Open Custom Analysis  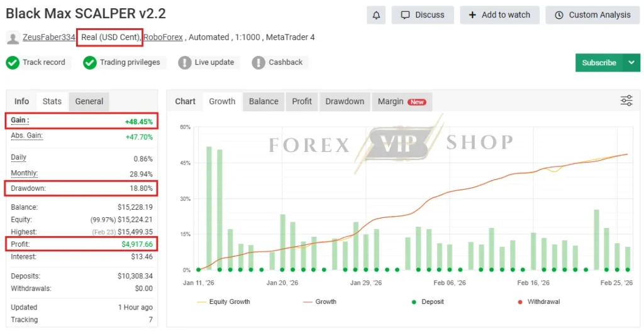(592, 15)
